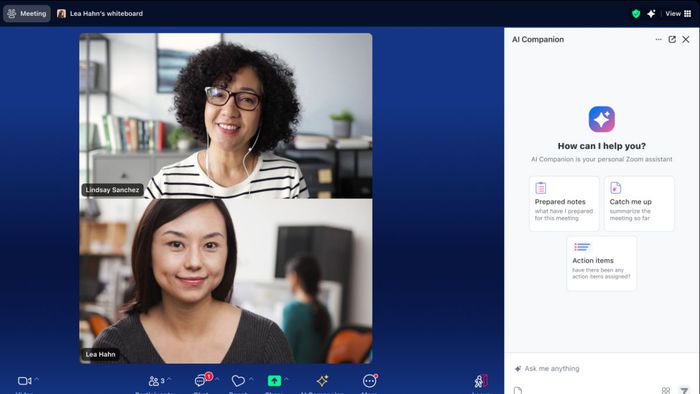Expand the React options caret
This screenshot has width=700, height=394.
[251, 379]
